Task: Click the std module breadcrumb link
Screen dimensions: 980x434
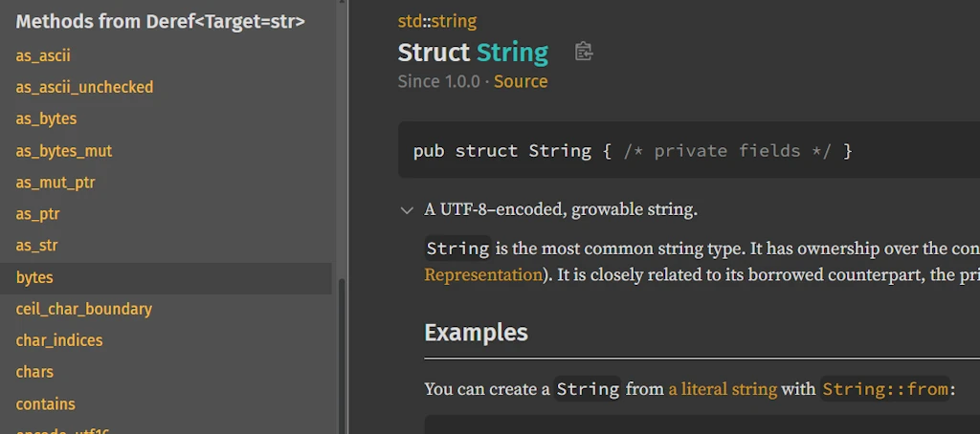Action: (411, 21)
